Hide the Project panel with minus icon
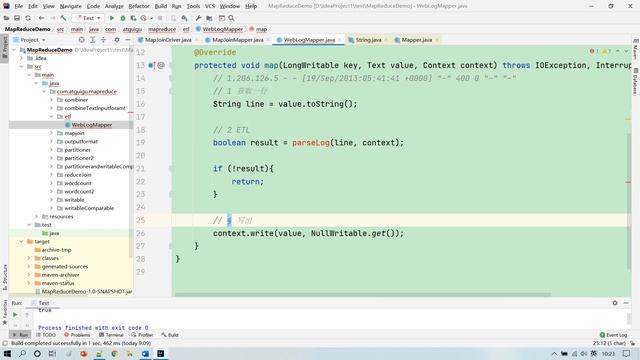The image size is (640, 360). [128, 40]
